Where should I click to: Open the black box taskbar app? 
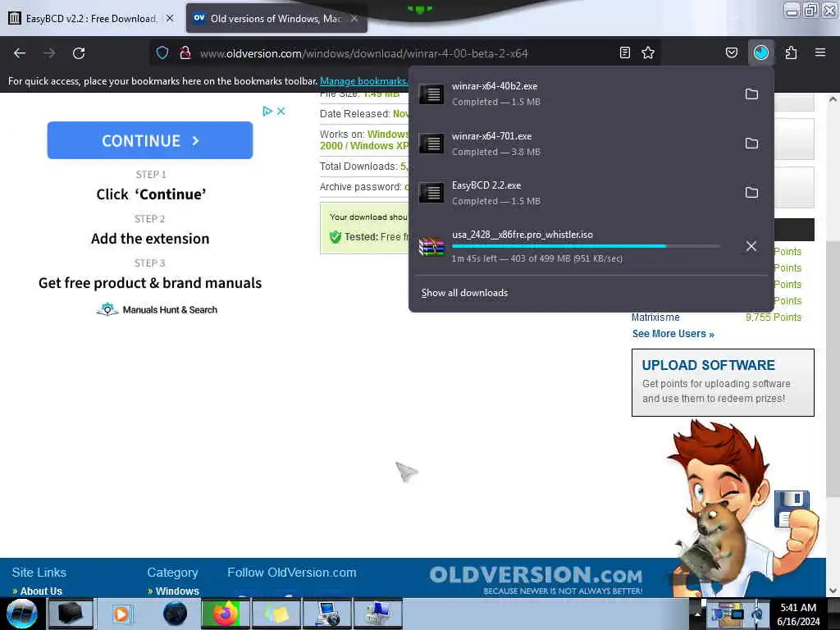(x=71, y=614)
